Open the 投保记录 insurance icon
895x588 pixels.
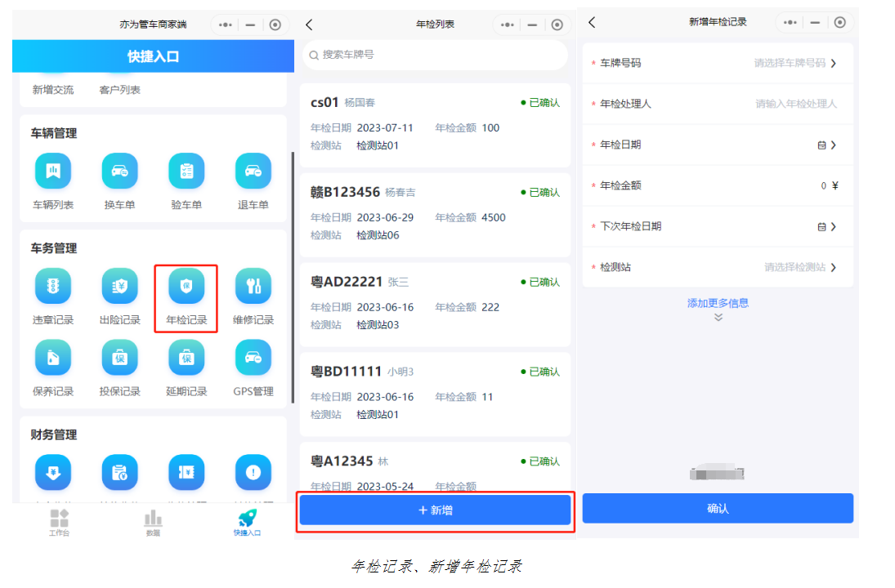pyautogui.click(x=119, y=358)
